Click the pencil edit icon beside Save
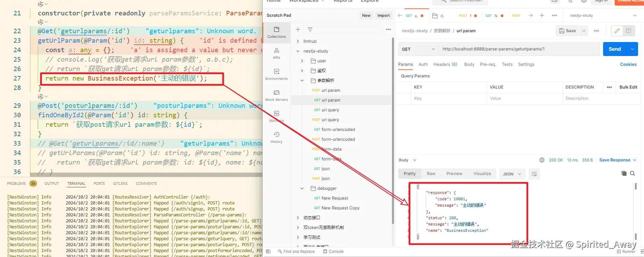Screen dimensions: 644x257 [x=617, y=31]
